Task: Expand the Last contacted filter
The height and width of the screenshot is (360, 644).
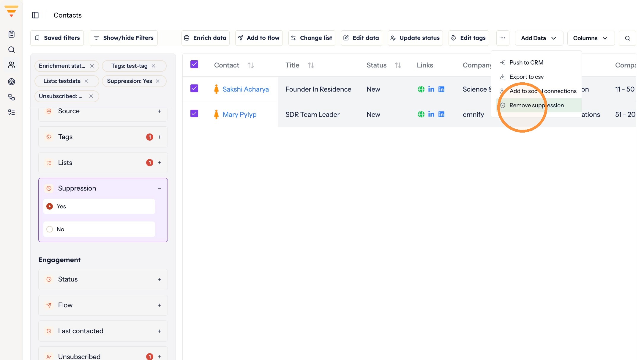Action: coord(160,331)
